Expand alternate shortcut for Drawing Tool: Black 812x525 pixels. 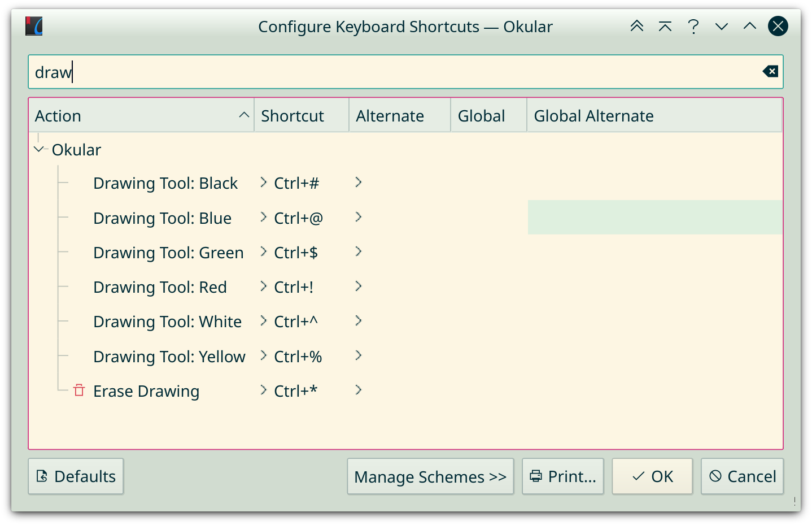(358, 182)
